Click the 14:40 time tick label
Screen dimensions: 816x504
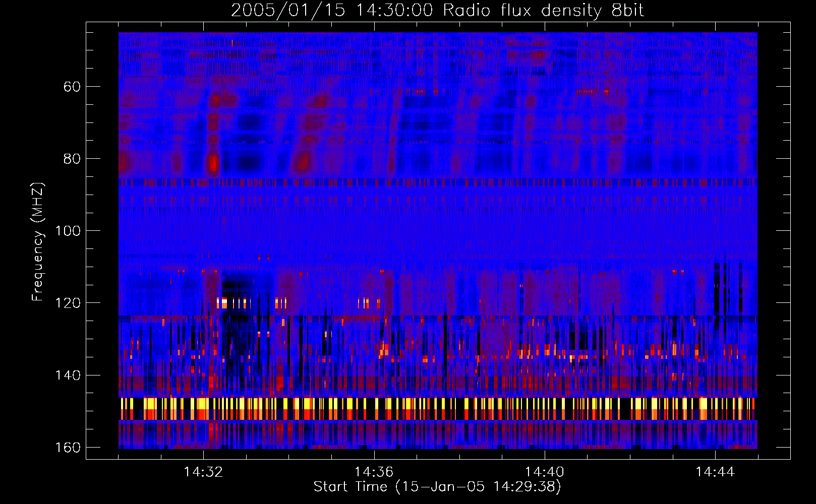point(545,472)
